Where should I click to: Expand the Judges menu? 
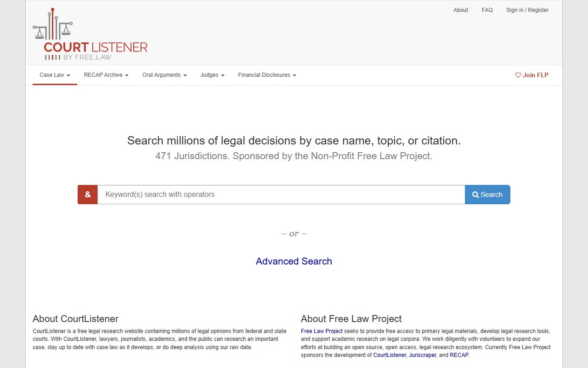(212, 75)
